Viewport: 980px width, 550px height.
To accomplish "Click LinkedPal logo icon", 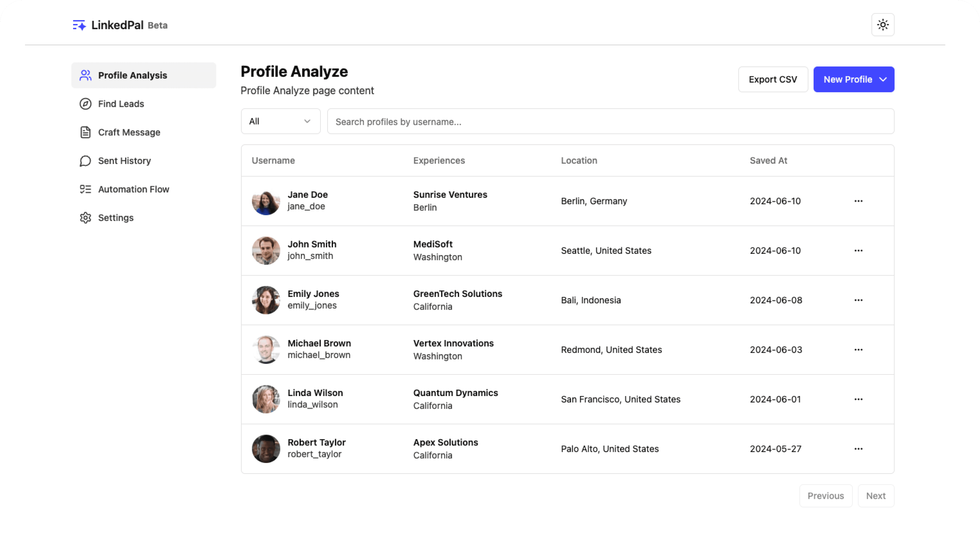I will (79, 25).
